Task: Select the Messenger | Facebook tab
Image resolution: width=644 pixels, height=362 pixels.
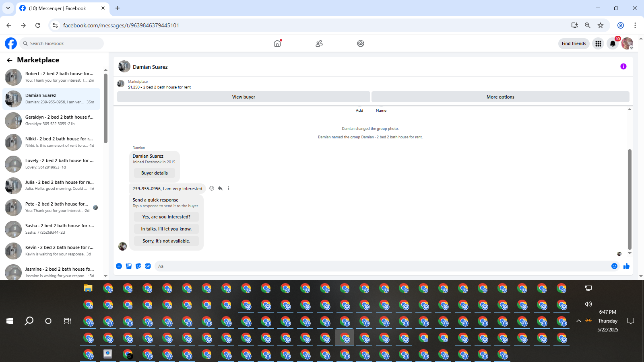Action: tap(62, 8)
